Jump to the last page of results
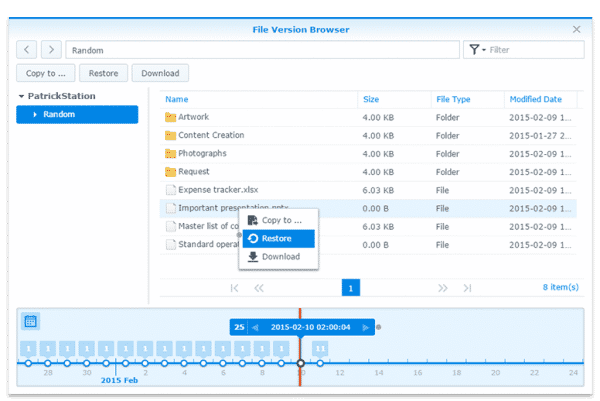The height and width of the screenshot is (401, 600). 467,288
